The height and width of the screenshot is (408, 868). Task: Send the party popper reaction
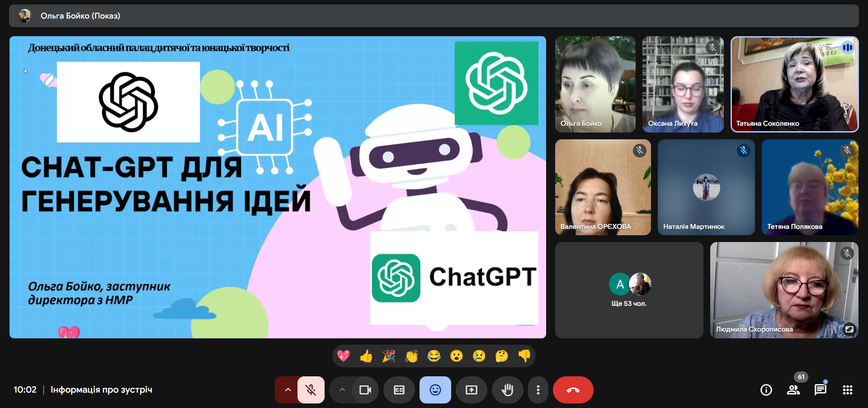coord(389,356)
